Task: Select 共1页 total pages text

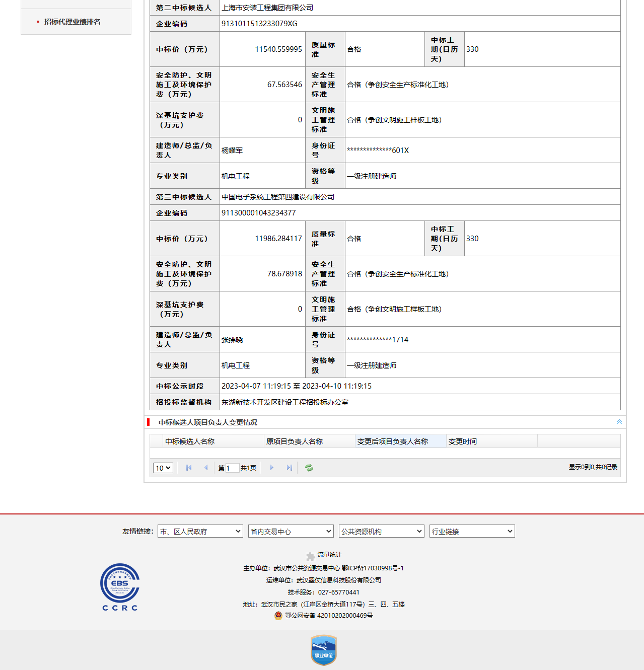Action: click(248, 468)
